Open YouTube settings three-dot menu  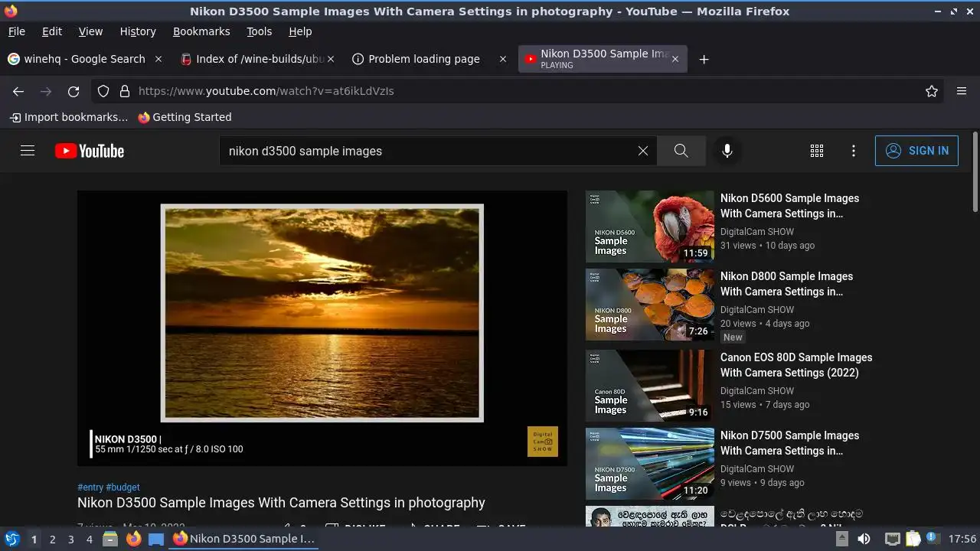coord(854,151)
